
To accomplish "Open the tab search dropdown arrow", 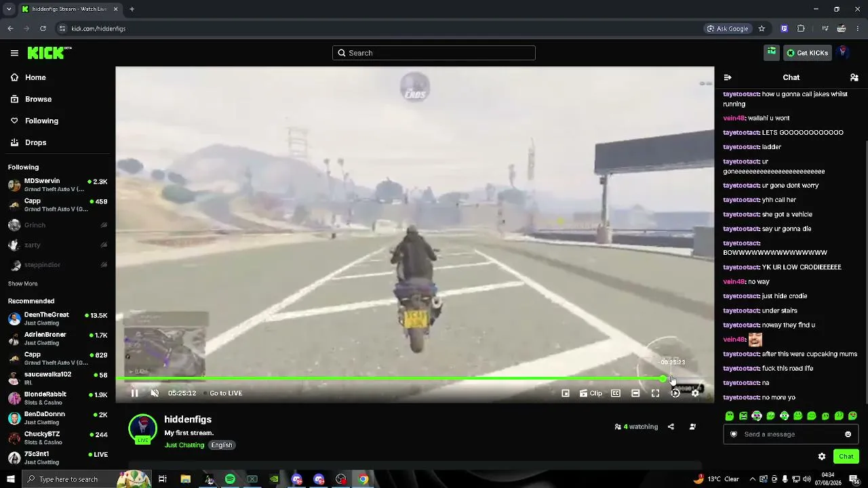I will 9,9.
